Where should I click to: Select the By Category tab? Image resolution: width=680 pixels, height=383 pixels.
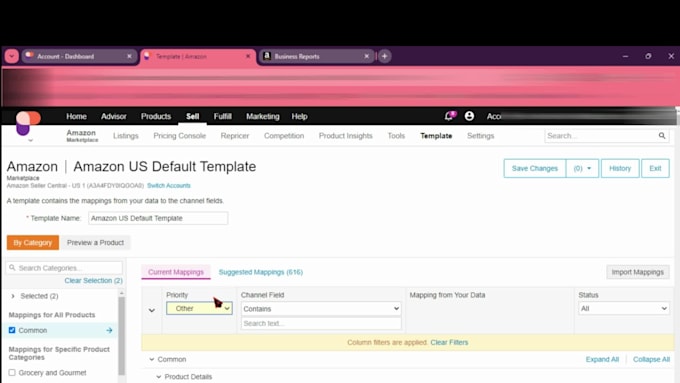[33, 242]
